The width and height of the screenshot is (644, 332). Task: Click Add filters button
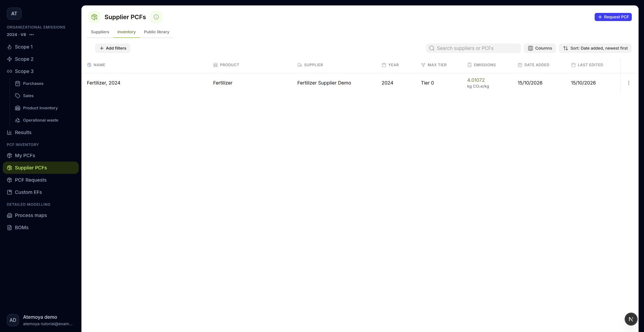(x=113, y=48)
